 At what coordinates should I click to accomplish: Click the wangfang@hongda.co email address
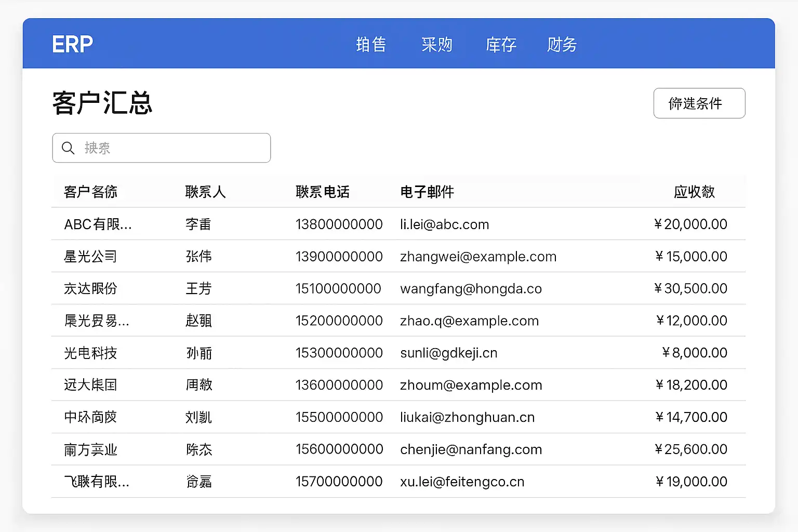click(471, 289)
